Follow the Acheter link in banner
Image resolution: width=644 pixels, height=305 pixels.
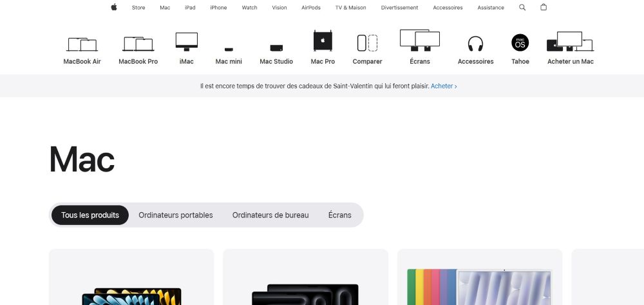coord(444,86)
